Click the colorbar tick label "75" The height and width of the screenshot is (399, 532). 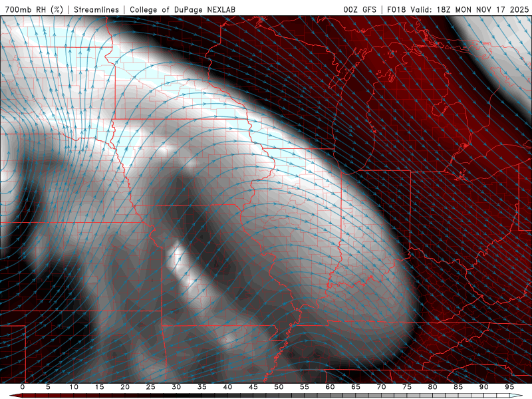pos(407,387)
